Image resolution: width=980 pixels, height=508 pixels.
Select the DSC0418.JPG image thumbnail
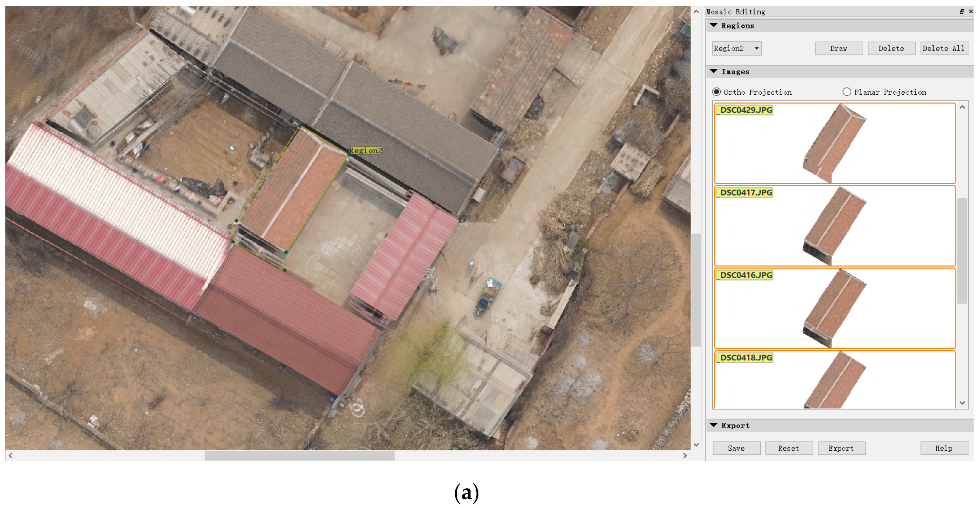pos(834,379)
